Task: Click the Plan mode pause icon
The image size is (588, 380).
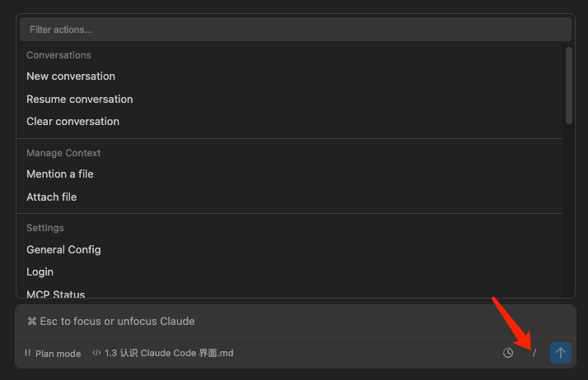Action: (x=28, y=353)
